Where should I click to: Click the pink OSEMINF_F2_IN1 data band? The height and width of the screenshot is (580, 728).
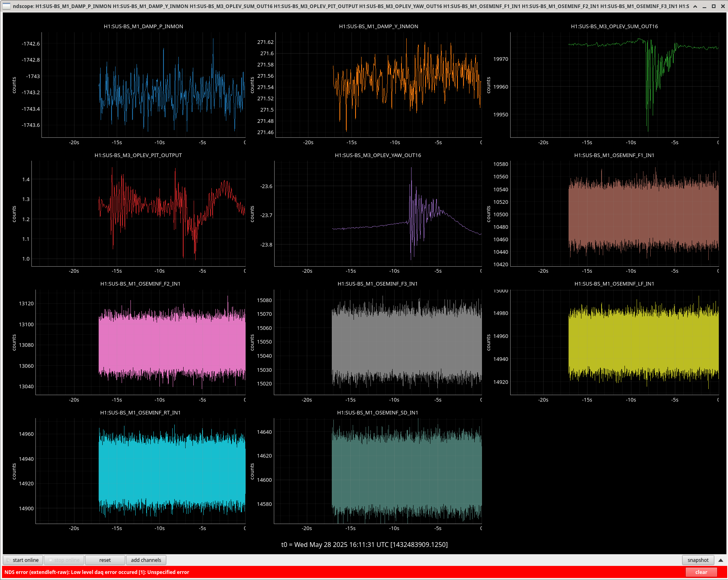[172, 342]
